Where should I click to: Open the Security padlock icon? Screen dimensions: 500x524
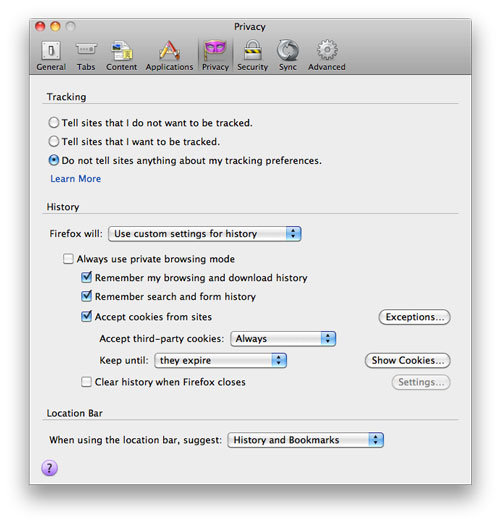click(x=253, y=50)
